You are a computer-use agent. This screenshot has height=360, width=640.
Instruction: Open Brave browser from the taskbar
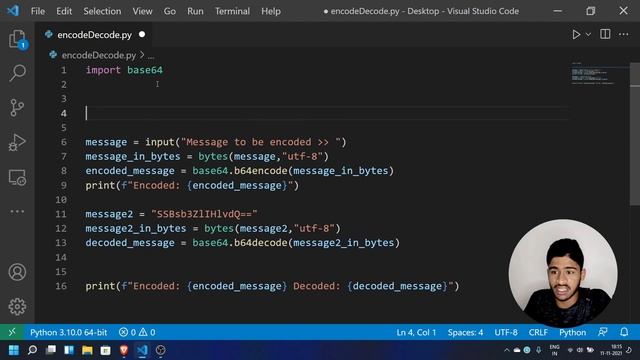(x=124, y=350)
